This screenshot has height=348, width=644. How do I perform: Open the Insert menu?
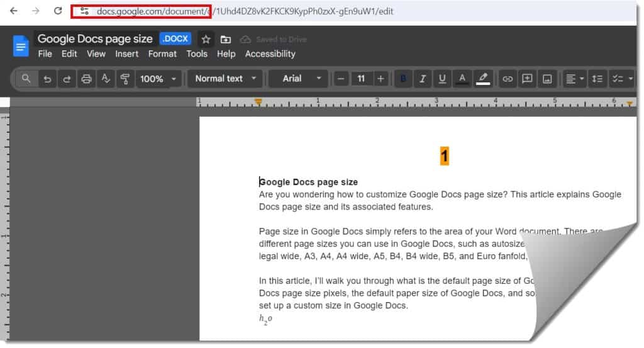126,54
